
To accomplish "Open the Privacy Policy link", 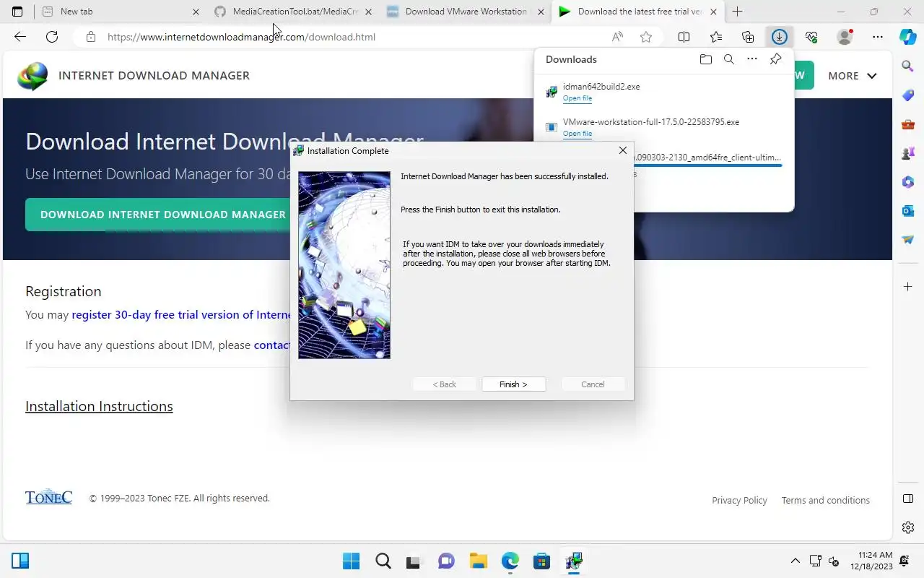I will point(739,500).
